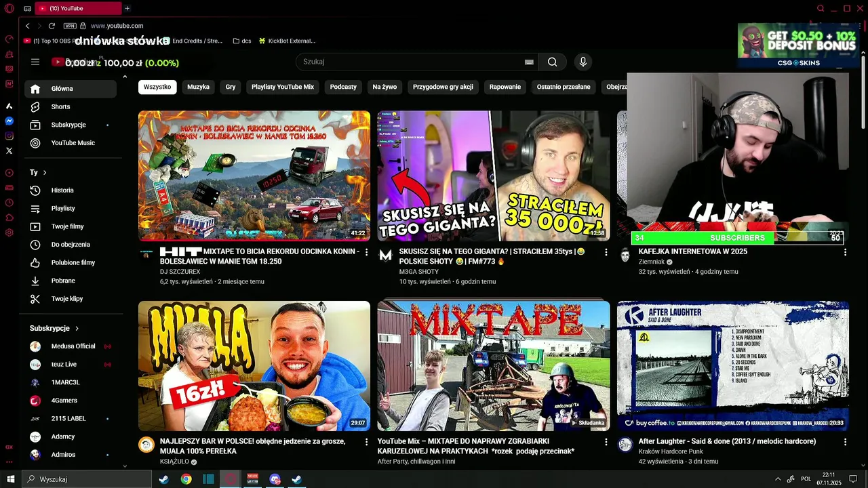Reload the page with refresh icon
The image size is (868, 488).
[52, 26]
